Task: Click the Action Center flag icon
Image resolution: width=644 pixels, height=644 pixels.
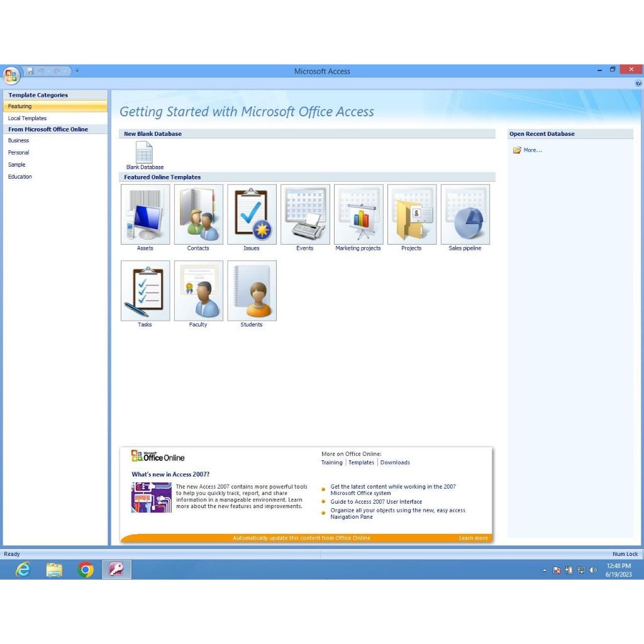Action: tap(557, 570)
